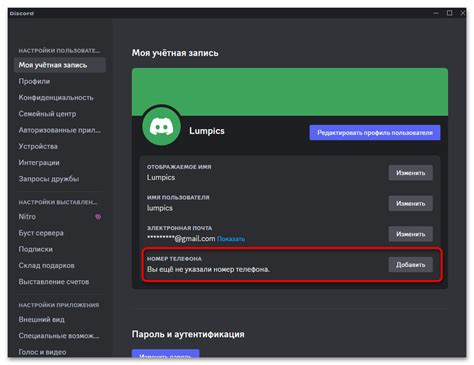Image resolution: width=474 pixels, height=365 pixels.
Task: Close the Discord window
Action: click(x=463, y=13)
